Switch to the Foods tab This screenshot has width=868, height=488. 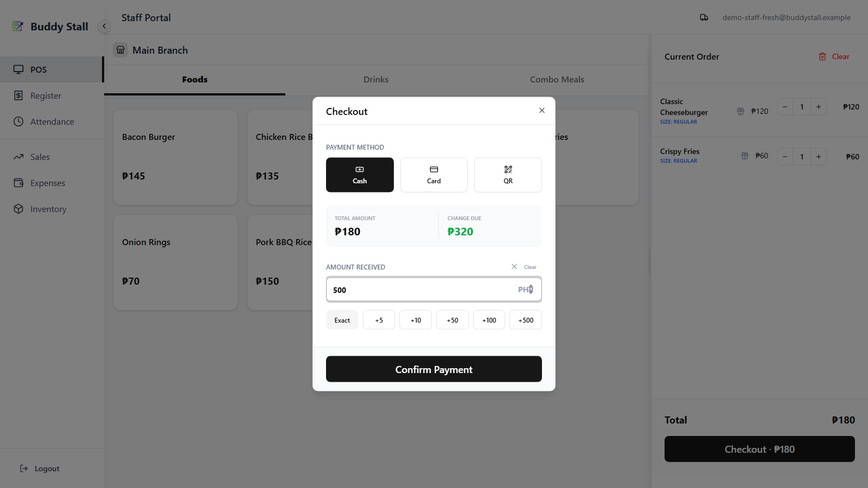(x=195, y=79)
